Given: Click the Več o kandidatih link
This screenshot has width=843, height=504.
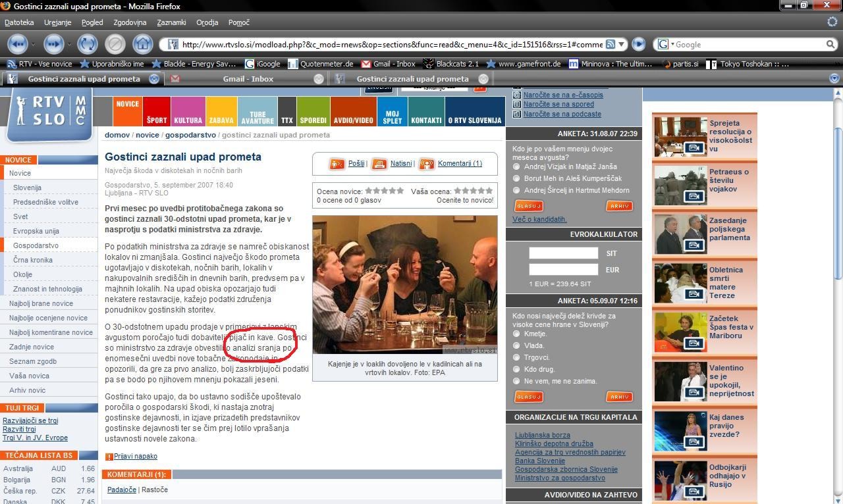Looking at the screenshot, I should tap(539, 220).
